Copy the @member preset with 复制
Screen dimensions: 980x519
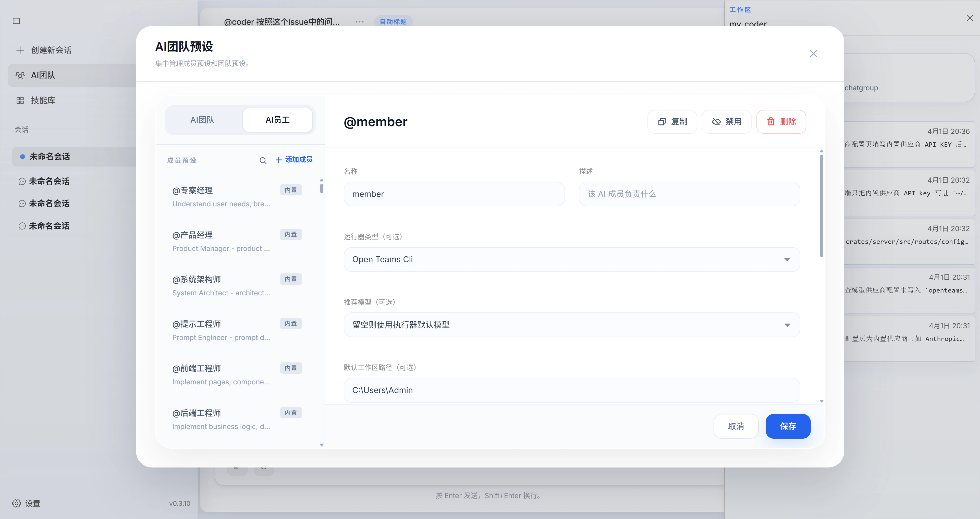tap(672, 122)
